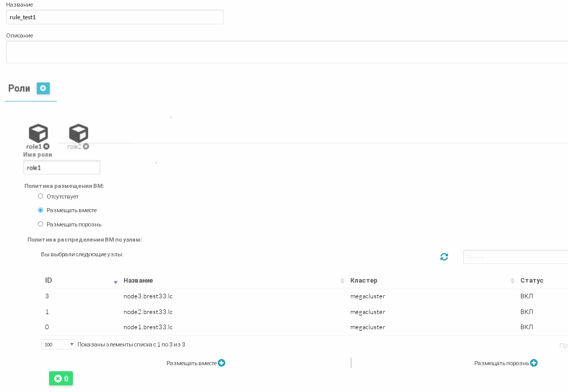Image resolution: width=568 pixels, height=392 pixels.
Task: Select the Отсутствует radio option
Action: pyautogui.click(x=40, y=196)
